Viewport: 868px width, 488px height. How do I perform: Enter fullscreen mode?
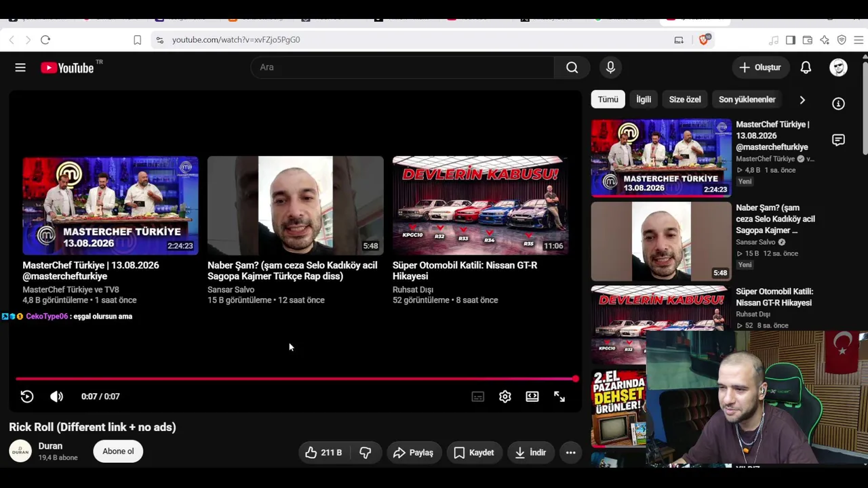(559, 396)
